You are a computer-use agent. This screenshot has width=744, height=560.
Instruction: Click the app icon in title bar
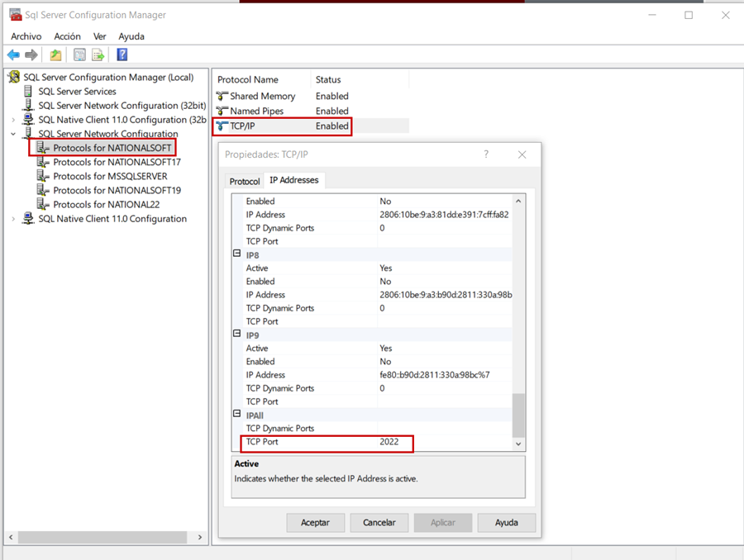(x=16, y=15)
